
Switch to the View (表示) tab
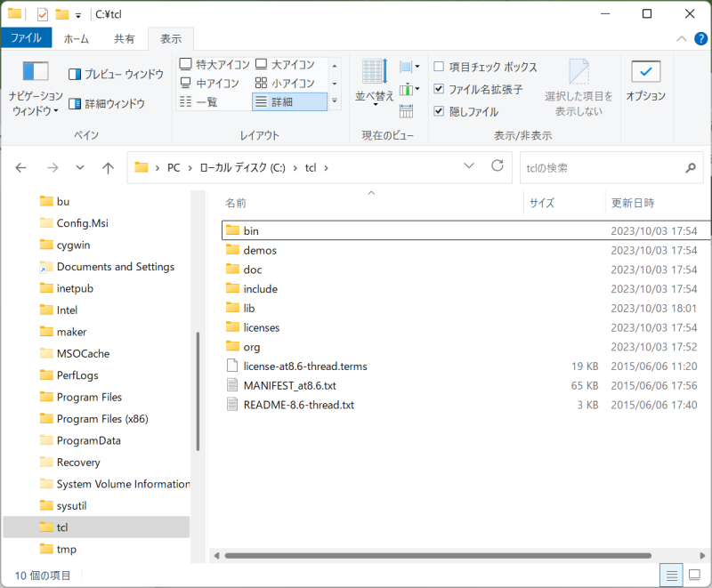pyautogui.click(x=171, y=39)
